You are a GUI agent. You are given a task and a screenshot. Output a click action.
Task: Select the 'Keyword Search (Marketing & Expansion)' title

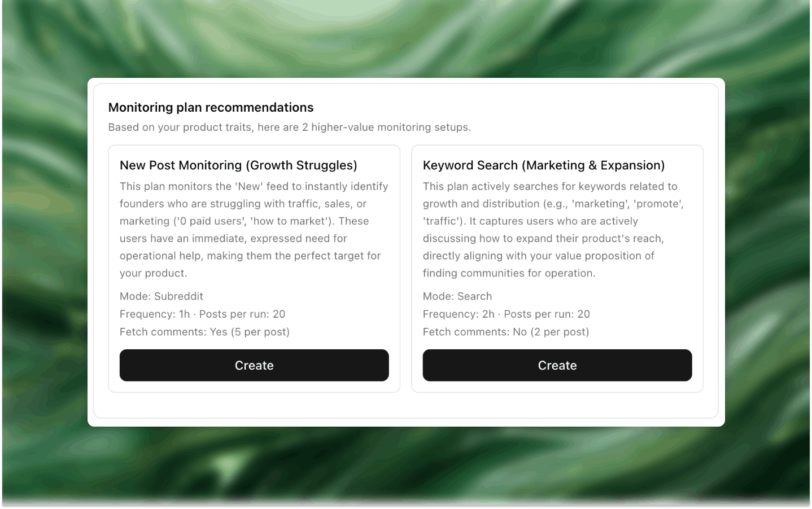point(543,165)
